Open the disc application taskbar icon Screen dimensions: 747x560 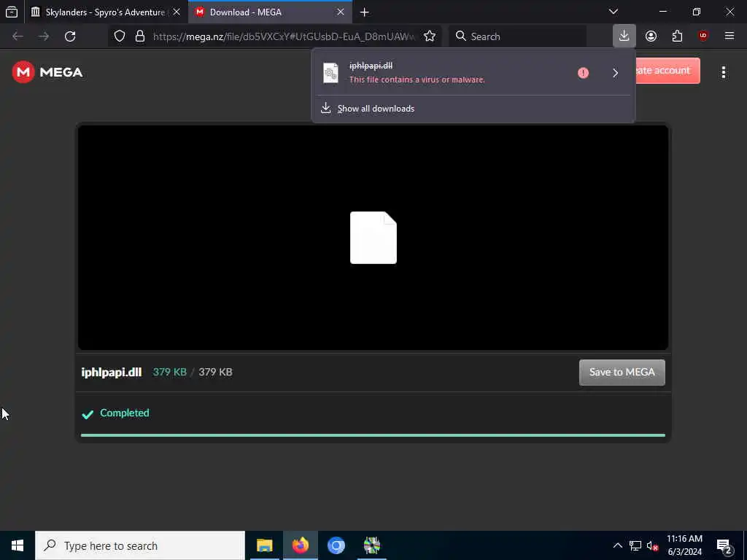click(x=371, y=545)
